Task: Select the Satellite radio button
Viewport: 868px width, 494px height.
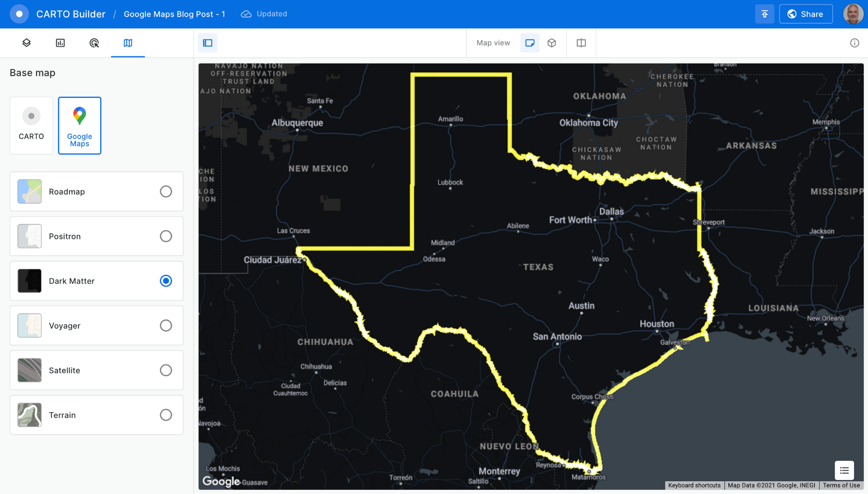Action: point(166,370)
